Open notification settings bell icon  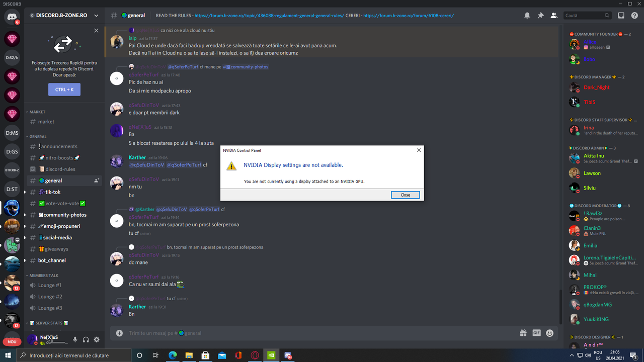click(x=527, y=16)
